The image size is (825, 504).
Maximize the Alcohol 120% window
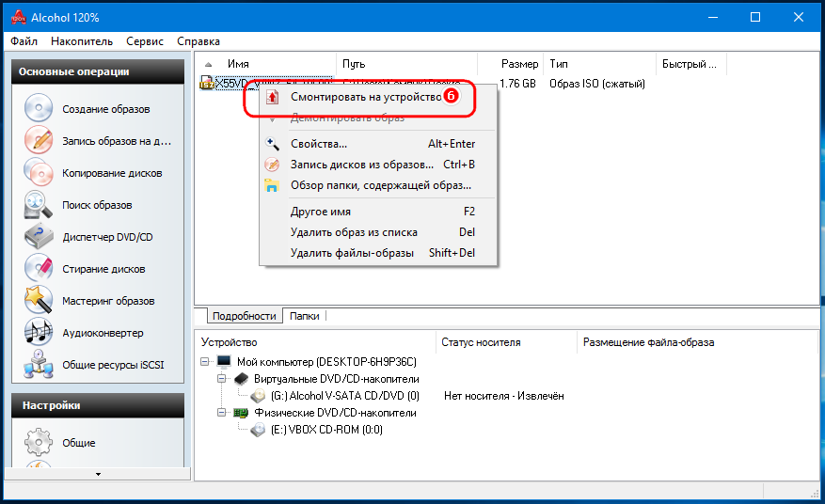coord(755,17)
